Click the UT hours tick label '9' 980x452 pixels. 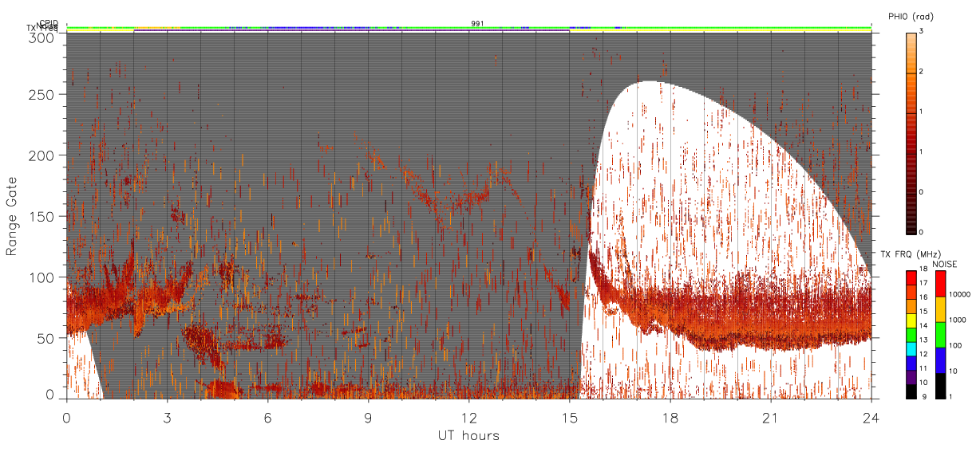(369, 418)
